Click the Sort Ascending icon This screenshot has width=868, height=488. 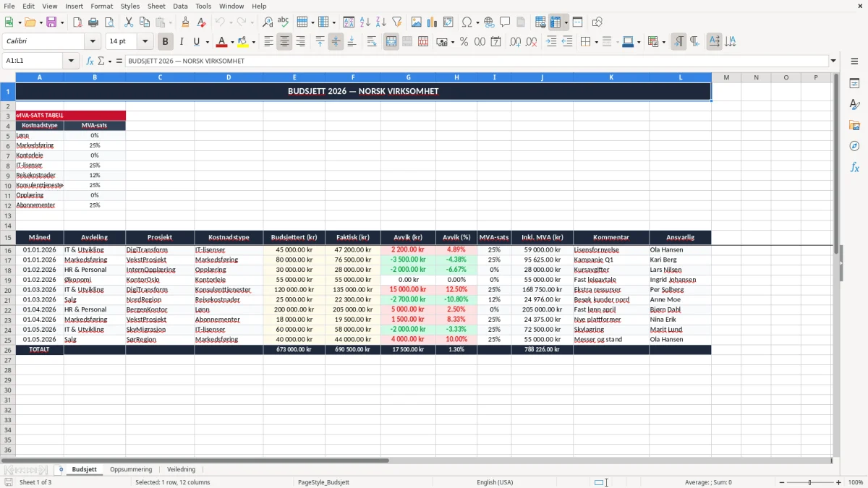click(365, 22)
